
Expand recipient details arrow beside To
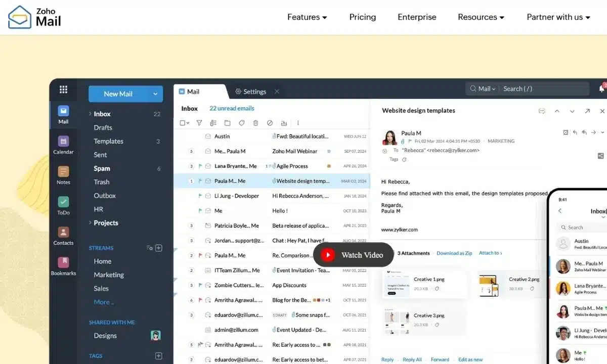[x=385, y=150]
